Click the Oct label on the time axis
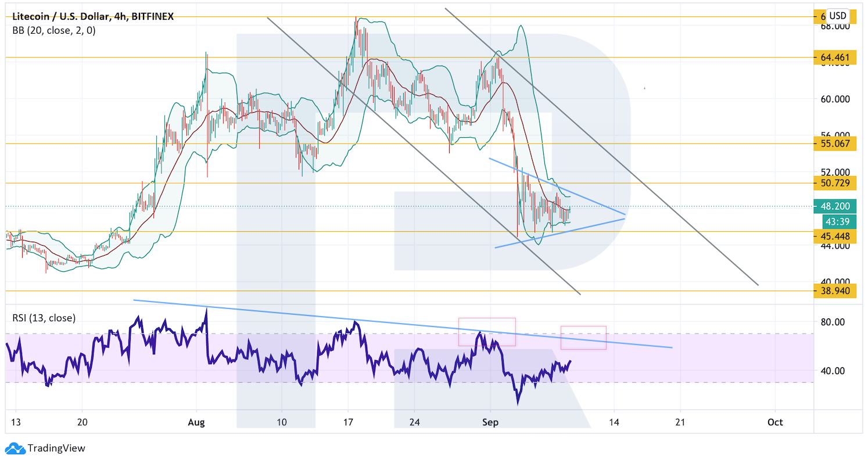 click(774, 421)
